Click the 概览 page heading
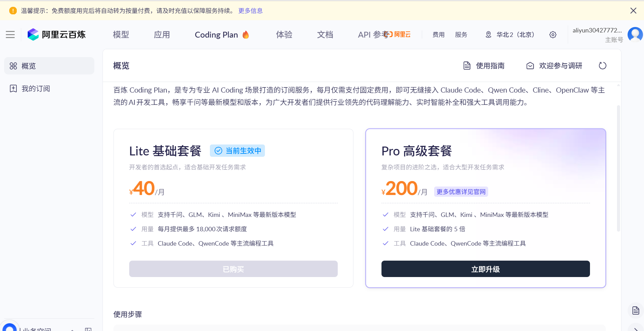The height and width of the screenshot is (331, 644). 121,66
